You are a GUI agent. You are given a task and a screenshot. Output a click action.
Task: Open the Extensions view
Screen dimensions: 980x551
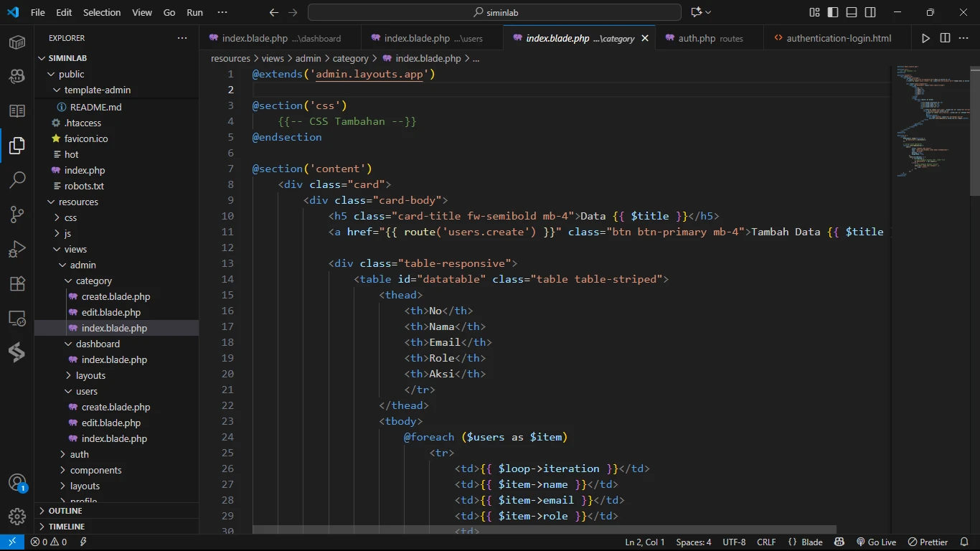coord(17,283)
